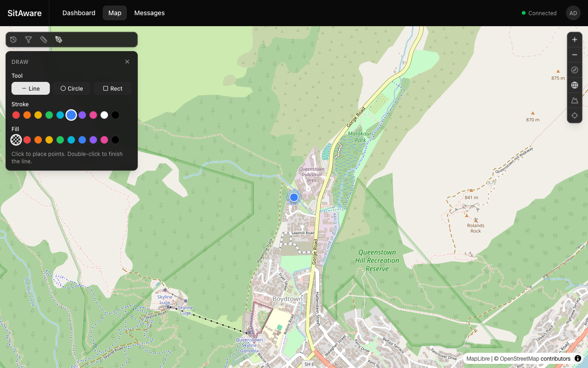Switch map projection using the globe icon
Viewport: 588px width, 368px height.
[x=574, y=85]
